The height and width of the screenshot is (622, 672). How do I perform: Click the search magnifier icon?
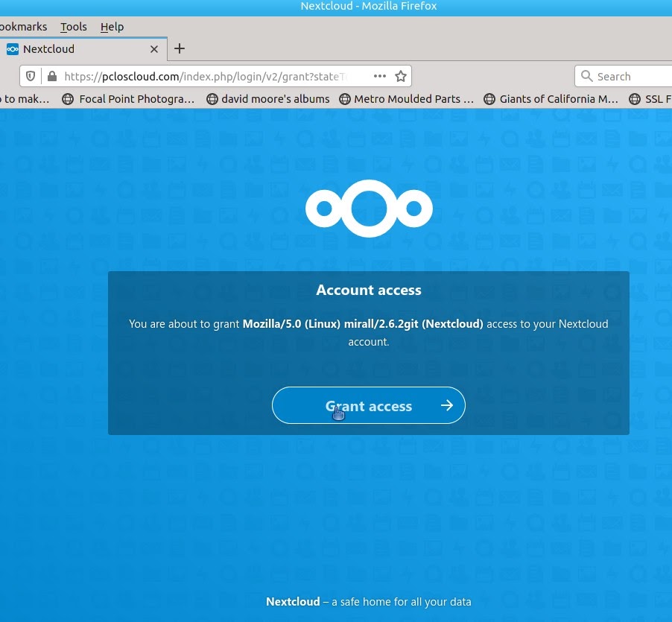pos(586,76)
